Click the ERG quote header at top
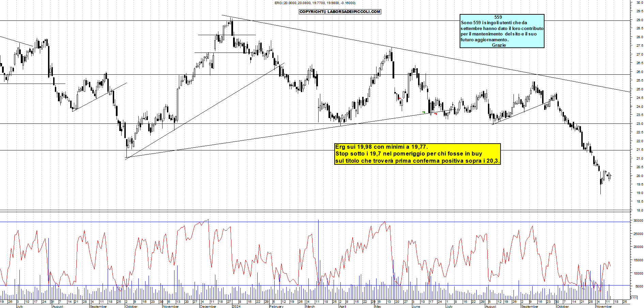 coord(315,3)
